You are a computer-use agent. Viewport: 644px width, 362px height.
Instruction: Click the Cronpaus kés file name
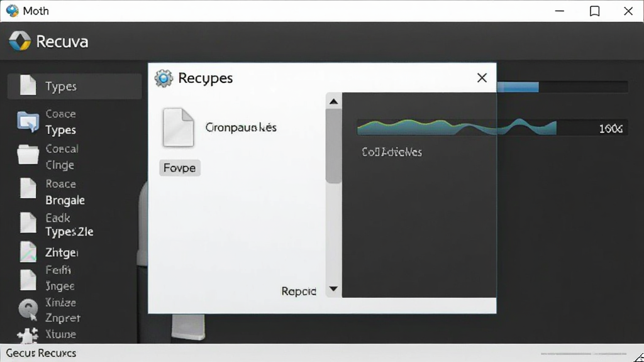[241, 128]
